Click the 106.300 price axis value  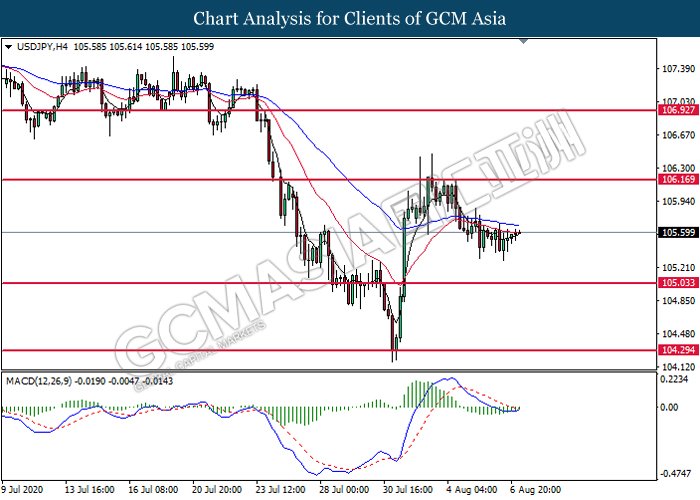[x=679, y=168]
